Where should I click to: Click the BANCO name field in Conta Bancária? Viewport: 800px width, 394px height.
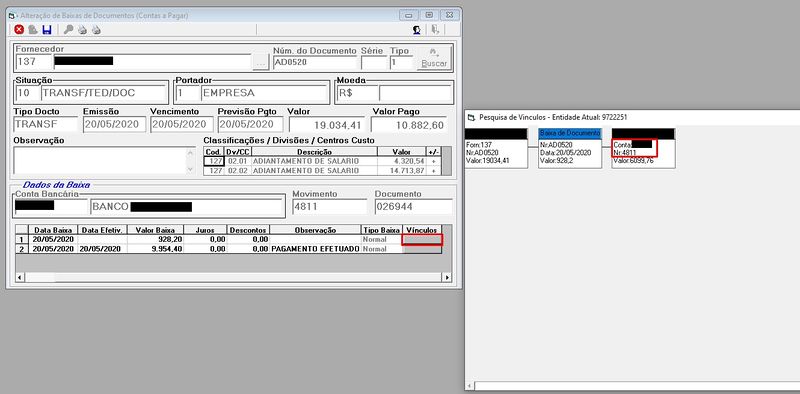point(187,207)
